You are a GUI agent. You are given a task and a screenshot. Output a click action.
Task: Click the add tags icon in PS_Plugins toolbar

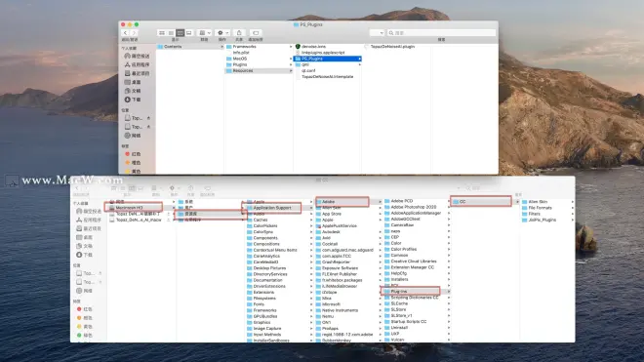tap(256, 33)
